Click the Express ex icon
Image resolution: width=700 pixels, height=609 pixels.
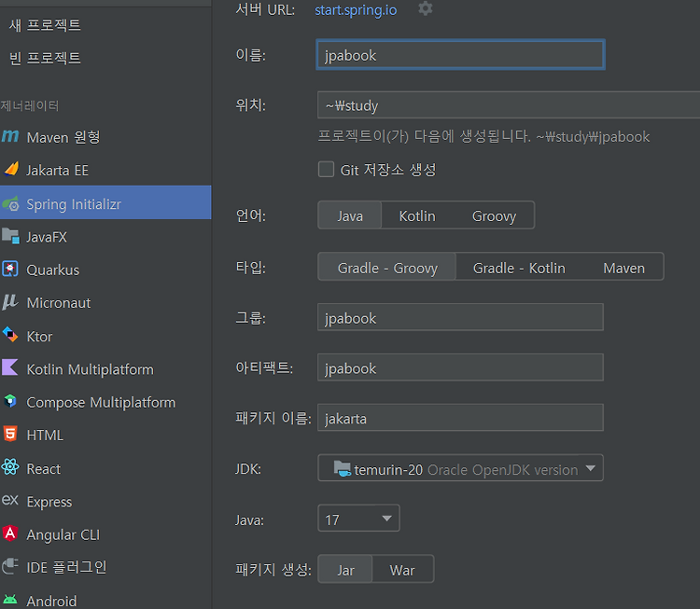[10, 500]
